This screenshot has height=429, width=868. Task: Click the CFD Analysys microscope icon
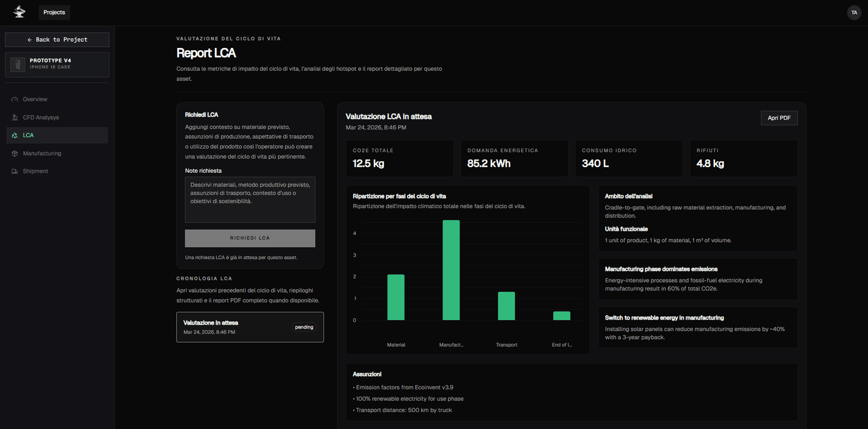click(x=14, y=117)
